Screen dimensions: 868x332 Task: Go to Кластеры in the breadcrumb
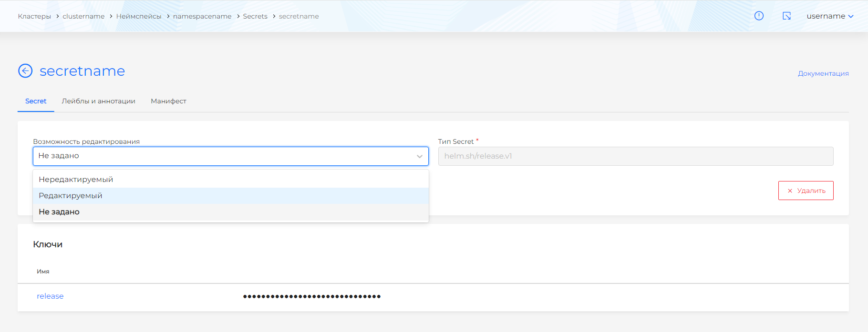click(34, 16)
